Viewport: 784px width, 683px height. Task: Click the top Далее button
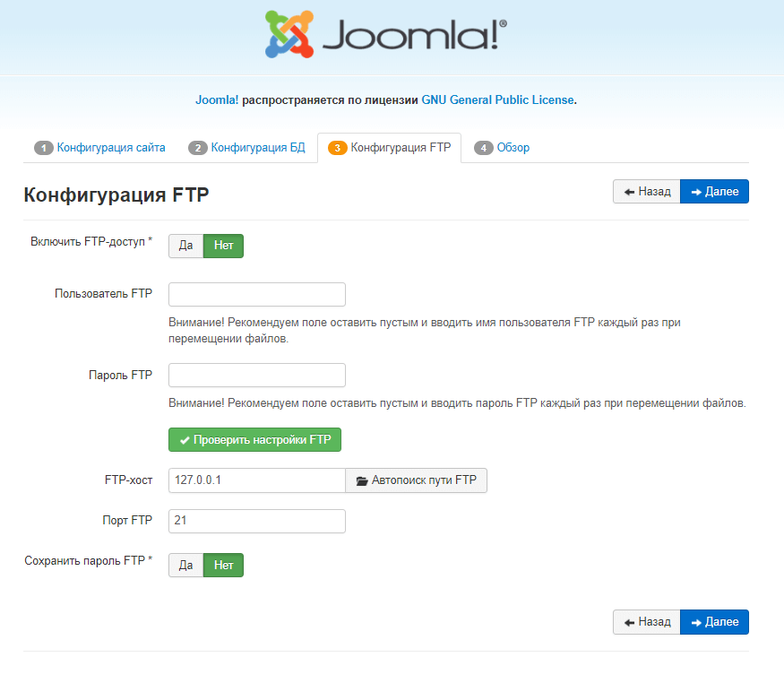click(x=714, y=192)
